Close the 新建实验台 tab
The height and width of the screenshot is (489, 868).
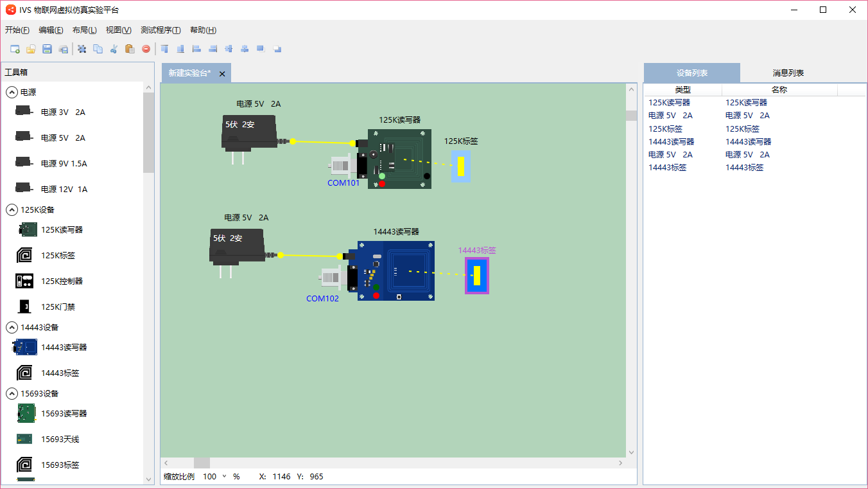point(222,74)
